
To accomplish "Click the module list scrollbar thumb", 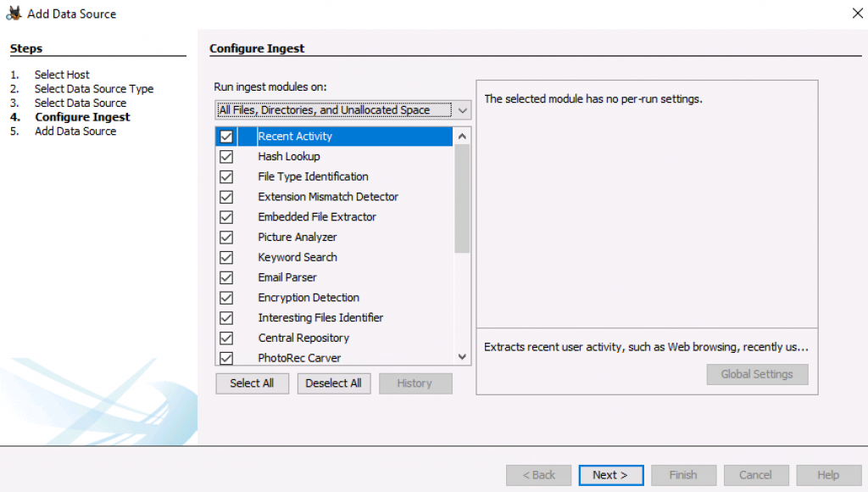I will pyautogui.click(x=462, y=198).
